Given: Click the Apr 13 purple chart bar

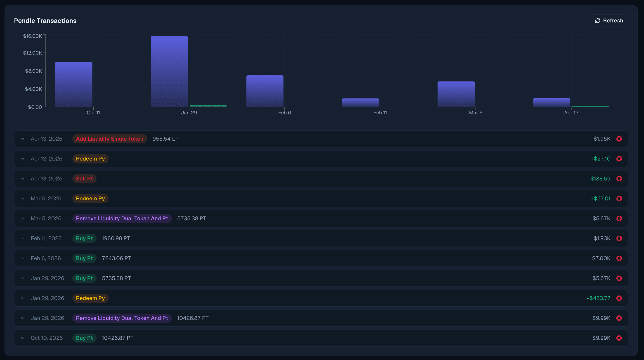Looking at the screenshot, I should point(552,103).
